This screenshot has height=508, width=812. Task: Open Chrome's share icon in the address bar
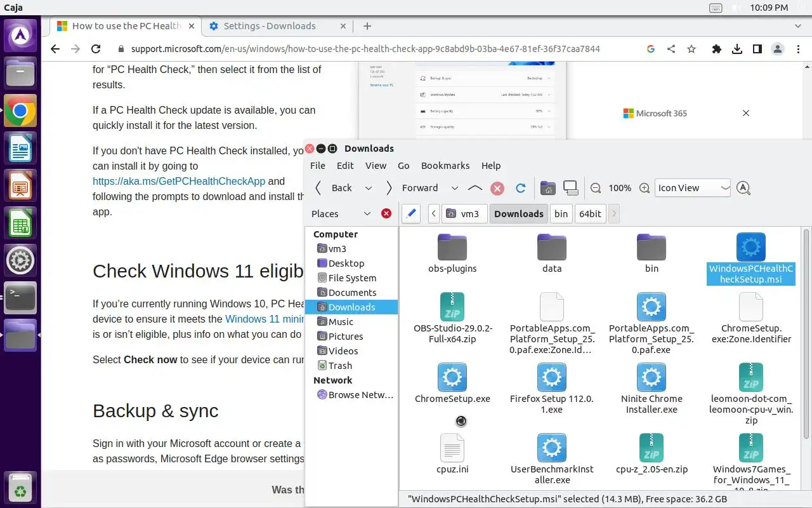(x=671, y=49)
